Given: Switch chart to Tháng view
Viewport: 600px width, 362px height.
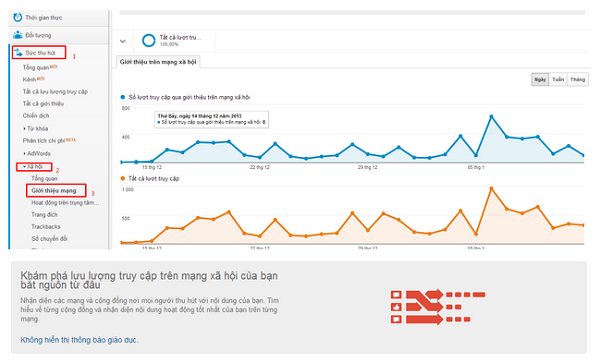Looking at the screenshot, I should click(577, 80).
